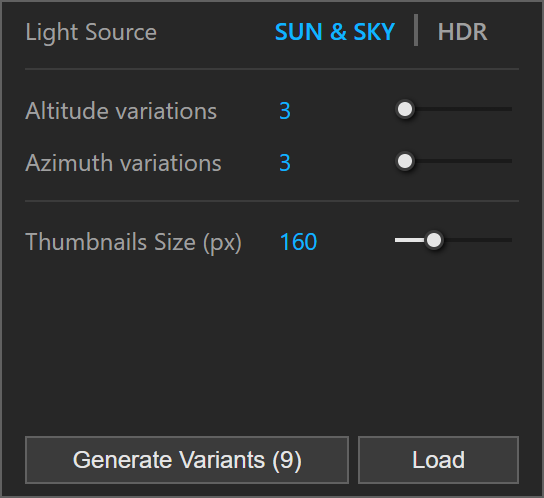Image resolution: width=544 pixels, height=498 pixels.
Task: Switch light source to SUN & SKY
Action: point(335,32)
